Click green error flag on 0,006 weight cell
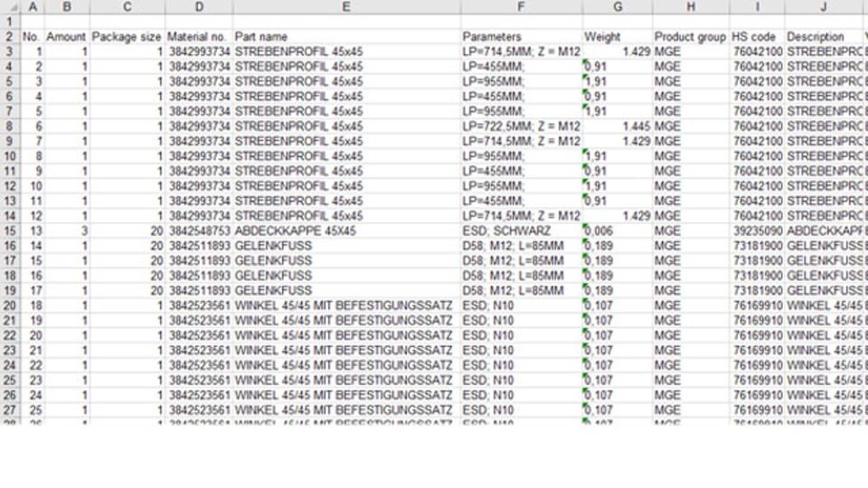Screen dimensions: 868x488 [586, 227]
